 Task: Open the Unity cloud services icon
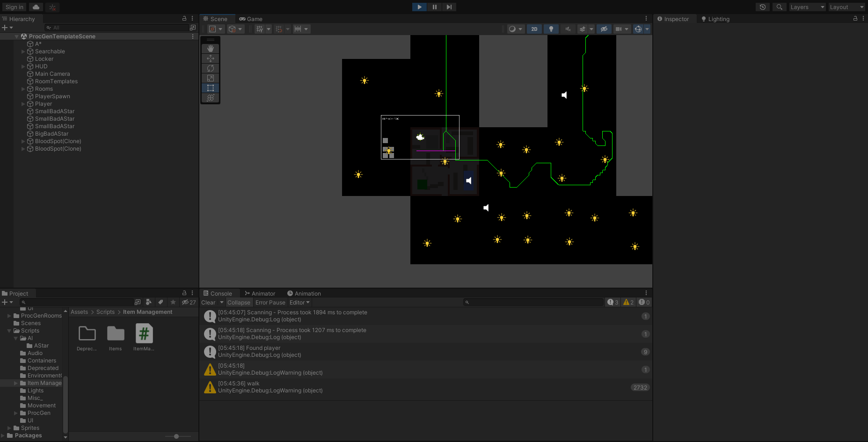[x=36, y=7]
